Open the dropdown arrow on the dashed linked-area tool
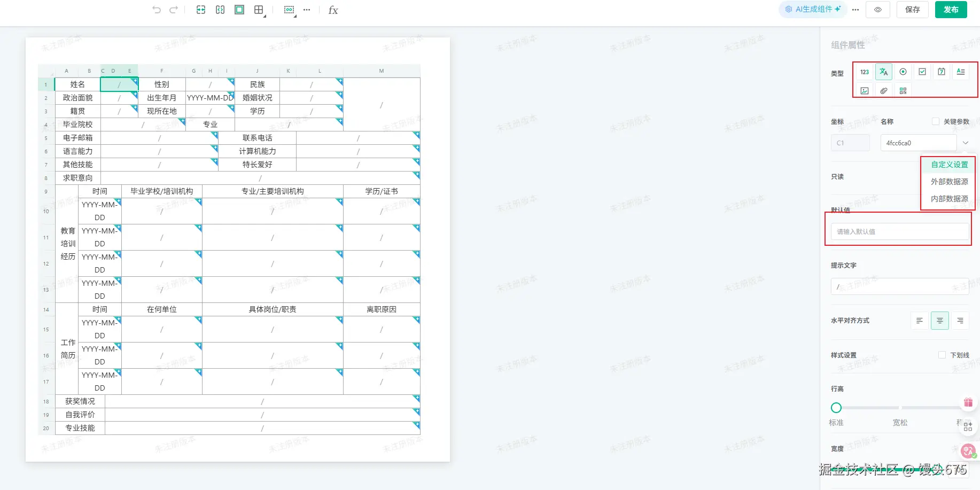The width and height of the screenshot is (980, 490). (x=295, y=15)
